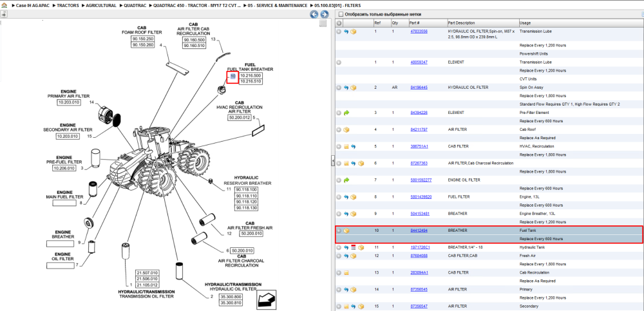Open part number link 47833556
This screenshot has height=311, width=644.
pyautogui.click(x=419, y=31)
